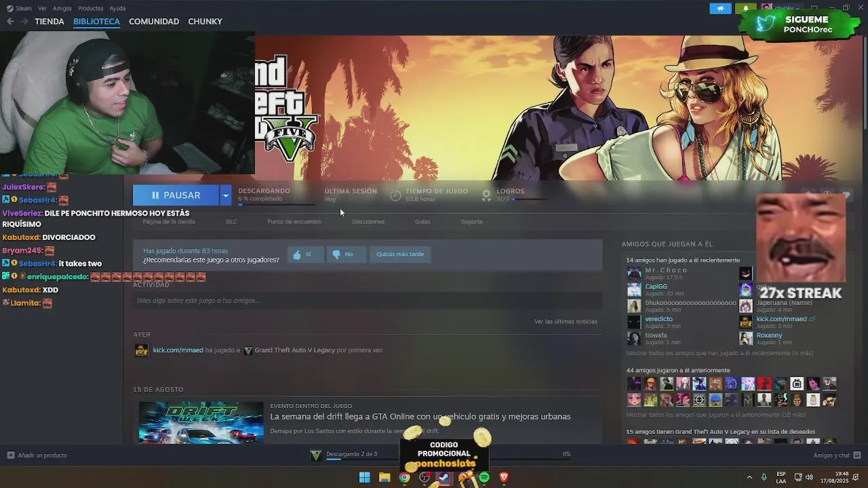Image resolution: width=868 pixels, height=488 pixels.
Task: Open kick.com/mmaed profile link in activity
Action: (x=178, y=350)
